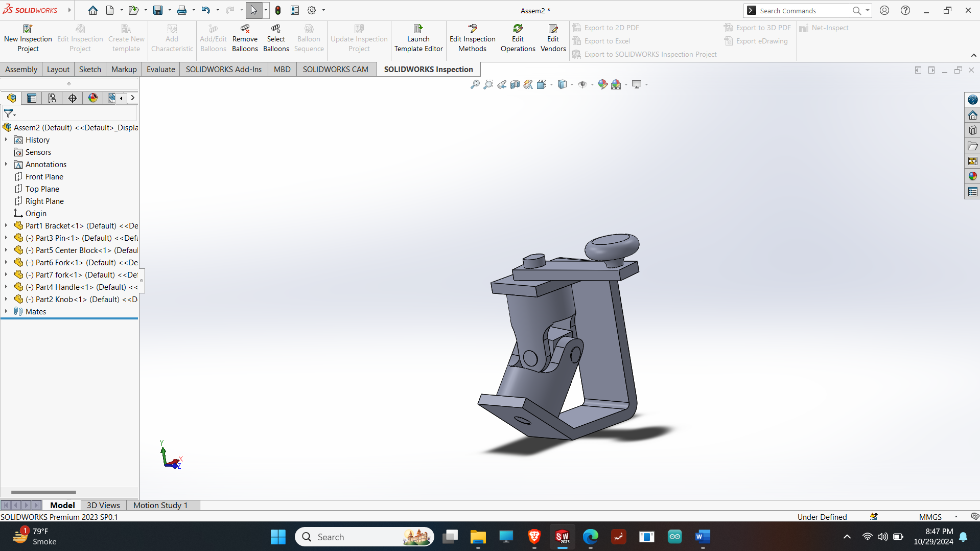Click the user login icon
Viewport: 980px width, 551px height.
884,10
